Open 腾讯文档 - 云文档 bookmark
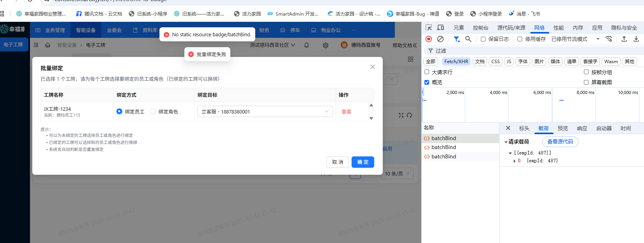Image resolution: width=644 pixels, height=243 pixels. click(99, 14)
